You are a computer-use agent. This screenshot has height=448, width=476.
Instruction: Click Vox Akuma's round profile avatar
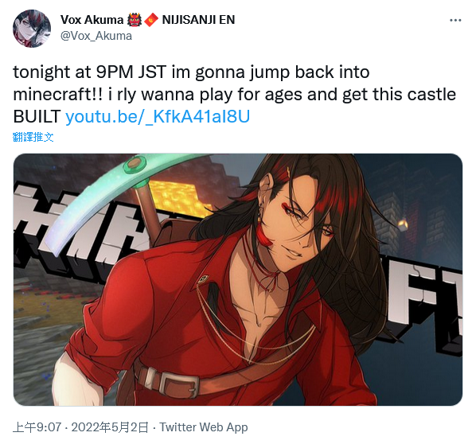click(x=32, y=29)
